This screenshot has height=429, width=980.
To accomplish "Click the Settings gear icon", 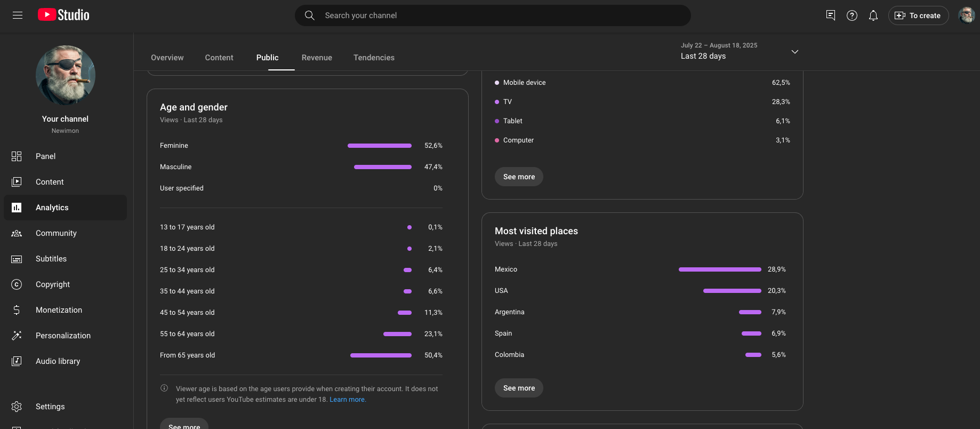I will tap(17, 407).
